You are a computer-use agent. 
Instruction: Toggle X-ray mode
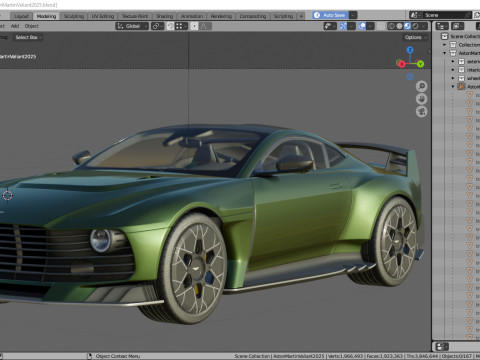coord(381,26)
